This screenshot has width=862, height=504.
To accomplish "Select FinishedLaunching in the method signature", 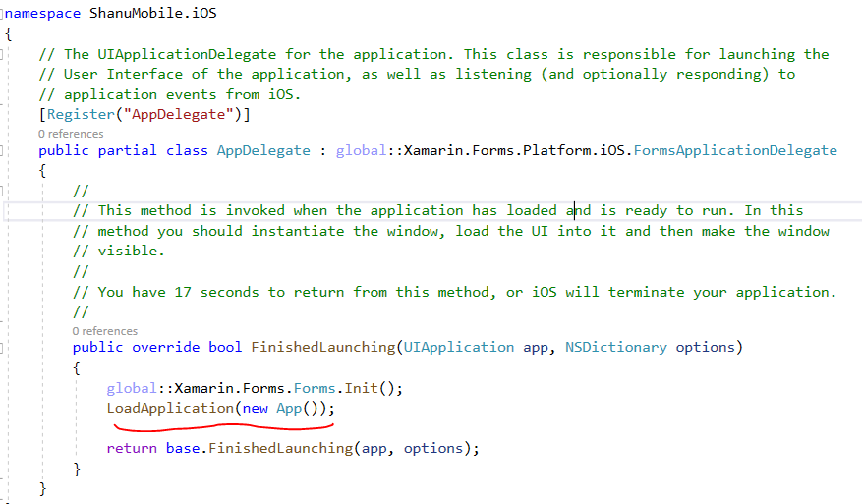I will tap(323, 348).
